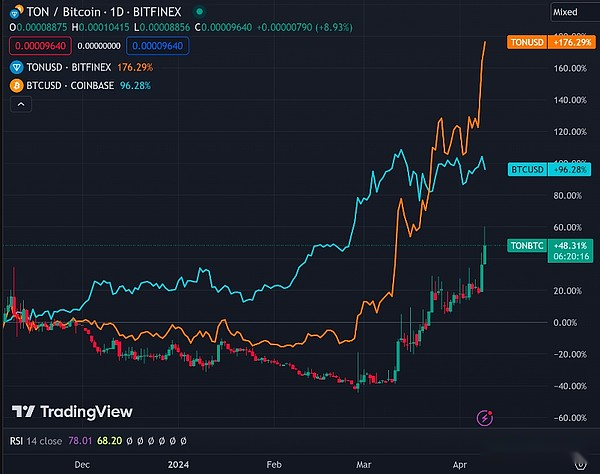Click the TradingView logo
This screenshot has width=600, height=474.
point(72,412)
